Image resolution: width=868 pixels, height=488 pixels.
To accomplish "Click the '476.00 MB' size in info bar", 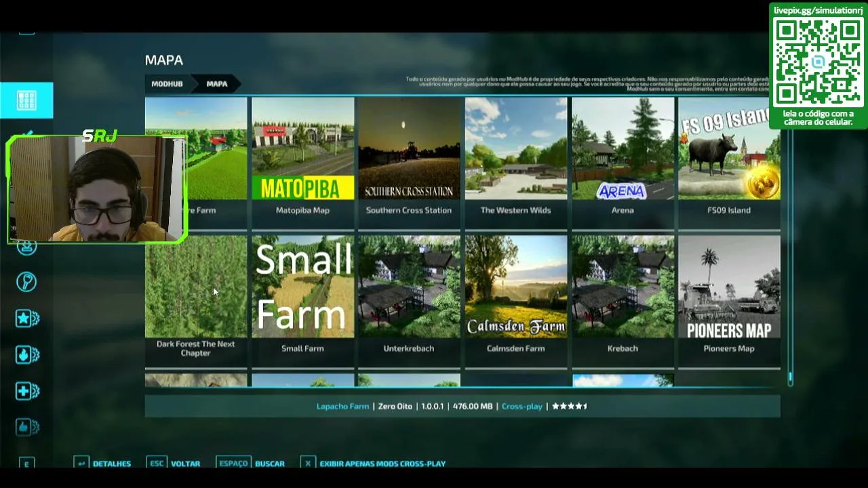I will 473,407.
